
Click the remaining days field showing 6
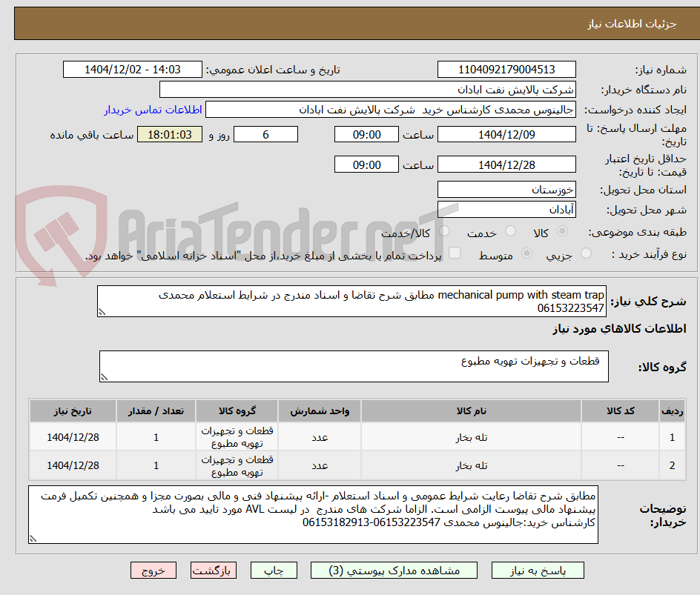click(265, 134)
